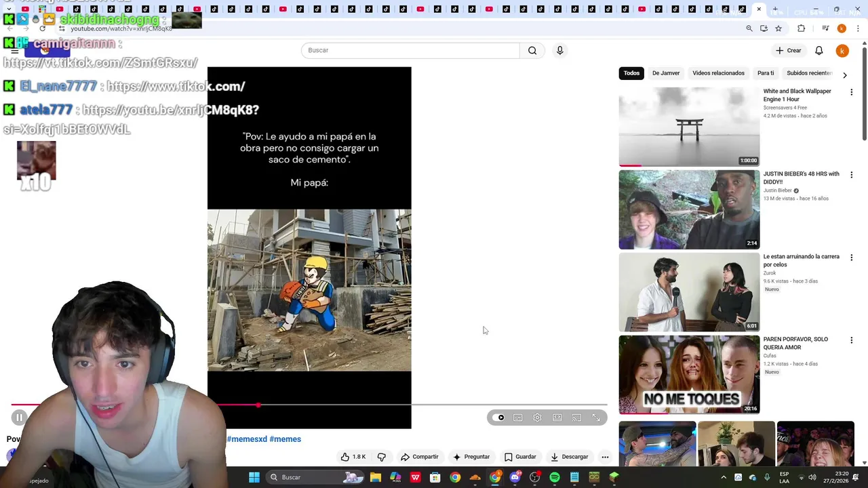Click the #memes hashtag link
Screen dimensions: 868x488
285,439
